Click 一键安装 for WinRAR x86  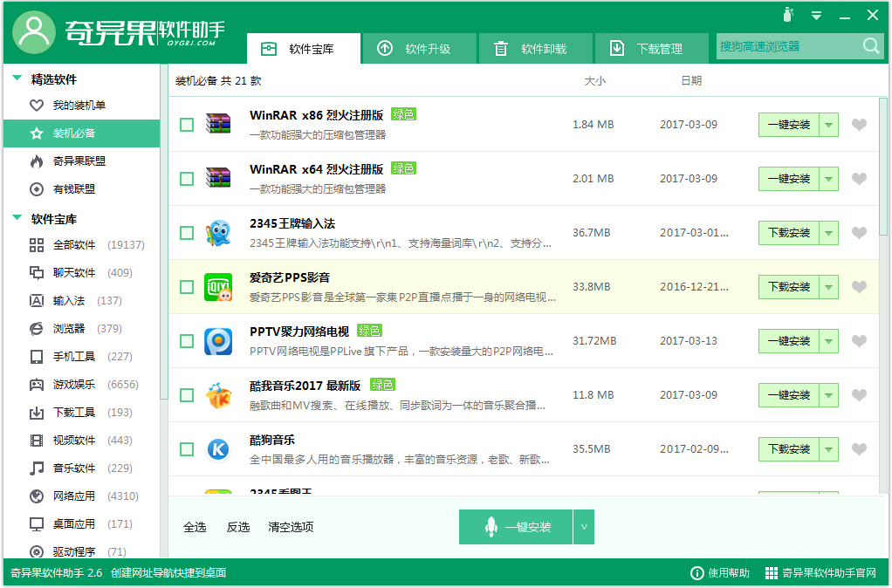pyautogui.click(x=789, y=125)
